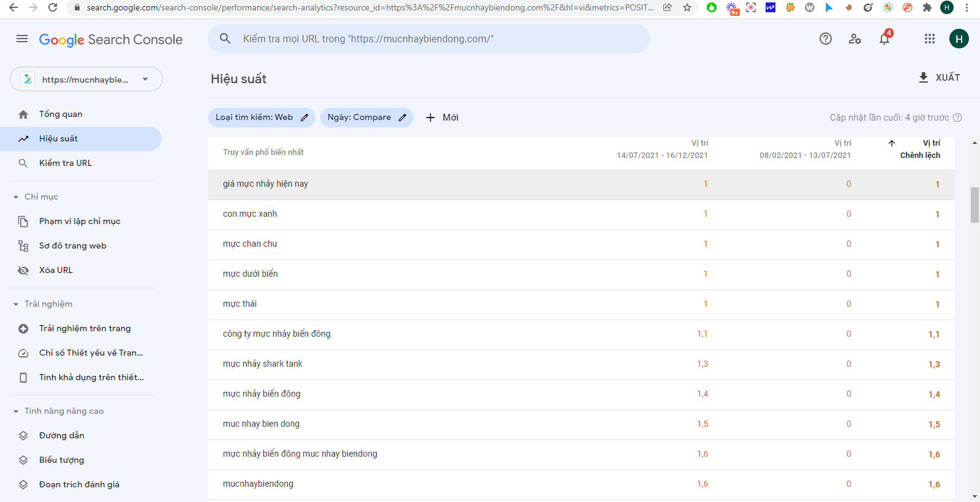Image resolution: width=980 pixels, height=502 pixels.
Task: Open user and permissions settings icon
Action: (855, 39)
